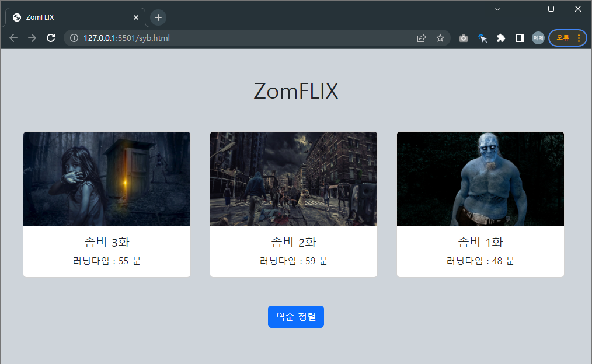Click the share icon in the address bar
The height and width of the screenshot is (364, 592).
pos(422,37)
